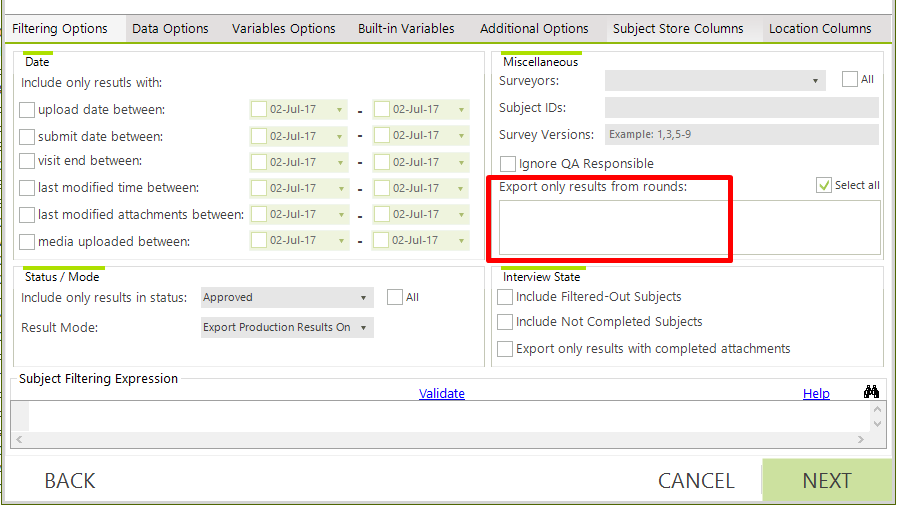Screen dimensions: 898x505
Task: Click the Survey Versions input field
Action: (742, 135)
